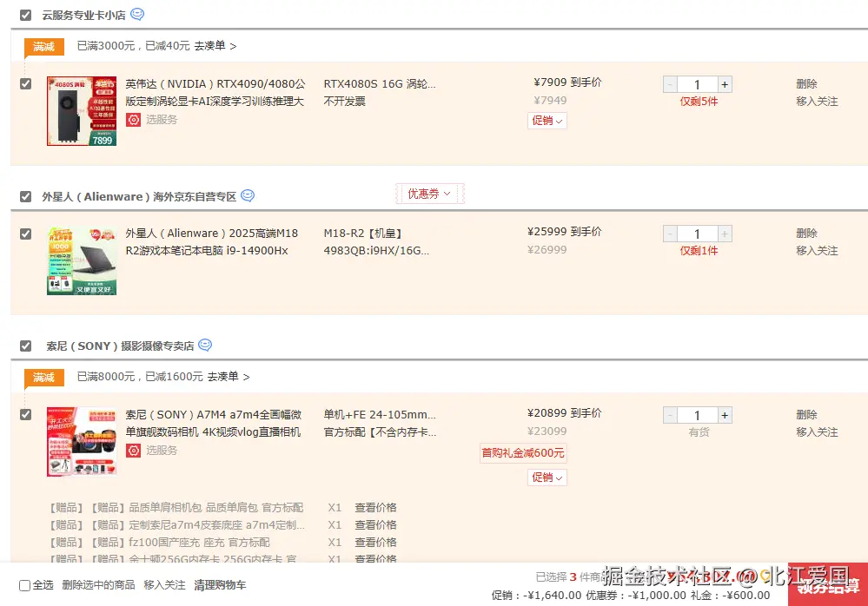Click 去凑单 link in 已满8000元 promotion row

(x=229, y=377)
